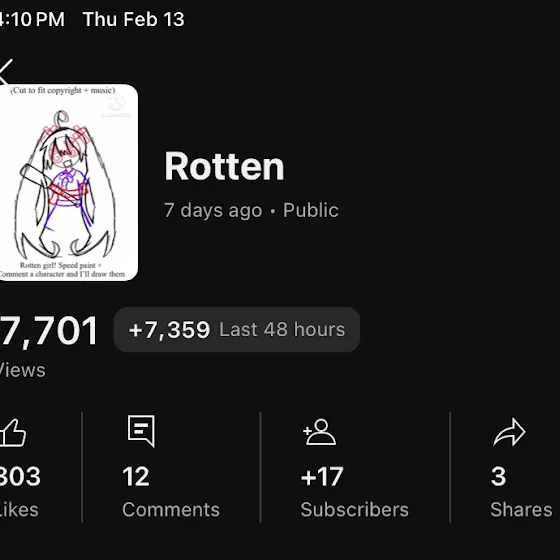Open the Shares label
Image resolution: width=560 pixels, height=560 pixels.
coord(521,510)
